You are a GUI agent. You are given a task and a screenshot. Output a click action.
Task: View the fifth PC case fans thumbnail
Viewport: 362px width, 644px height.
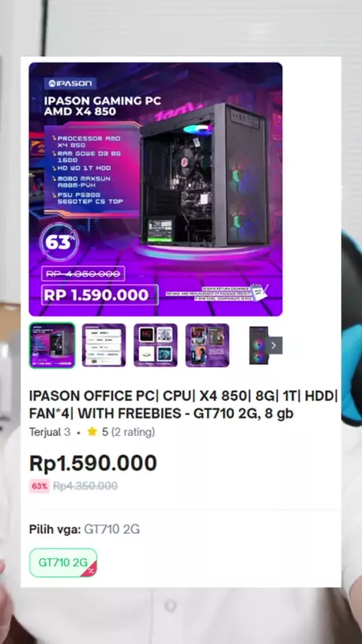259,345
